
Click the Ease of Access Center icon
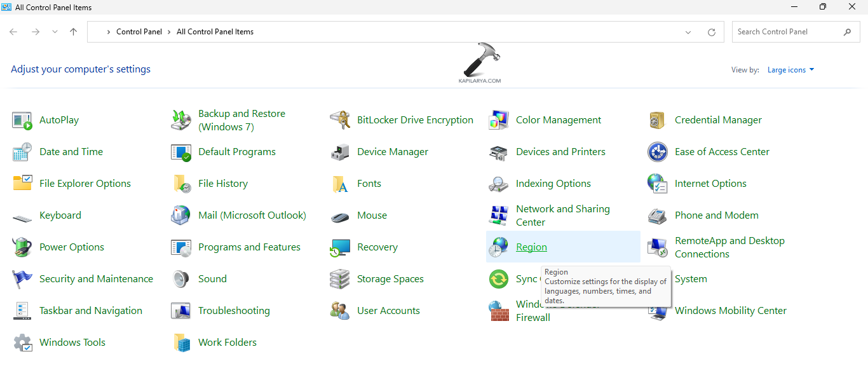pyautogui.click(x=657, y=152)
